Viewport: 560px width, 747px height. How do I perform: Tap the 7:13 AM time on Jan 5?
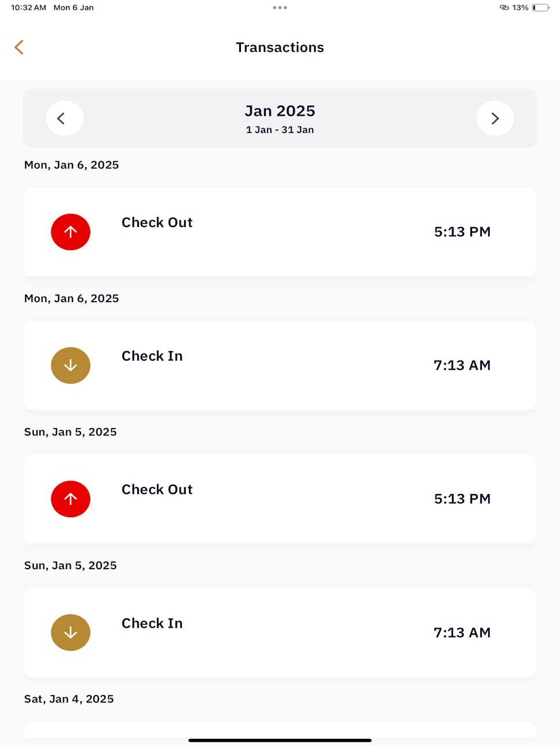(x=462, y=632)
